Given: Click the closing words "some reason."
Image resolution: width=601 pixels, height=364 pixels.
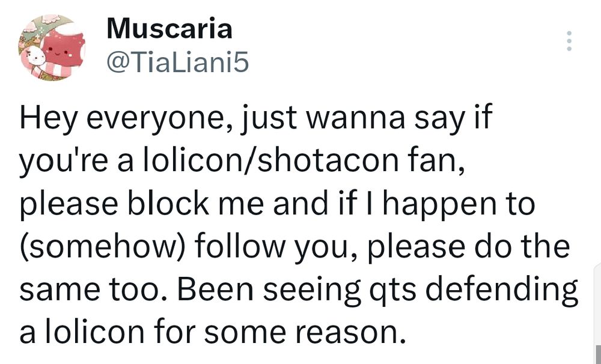Looking at the screenshot, I should pyautogui.click(x=305, y=333).
